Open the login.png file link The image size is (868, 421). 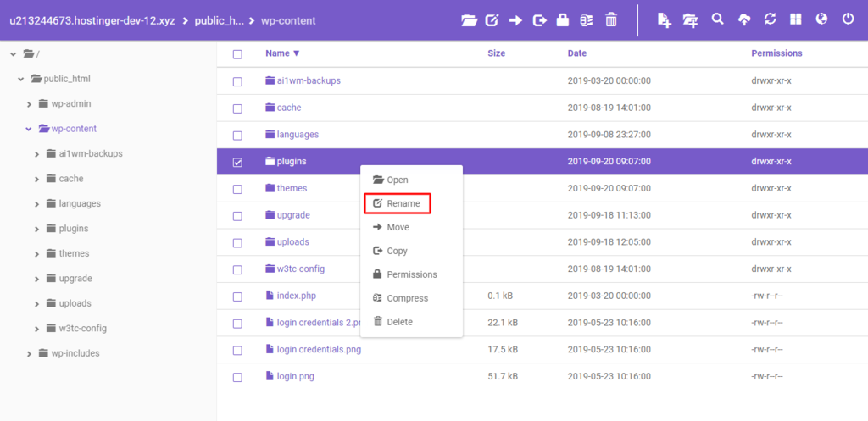[x=295, y=376]
